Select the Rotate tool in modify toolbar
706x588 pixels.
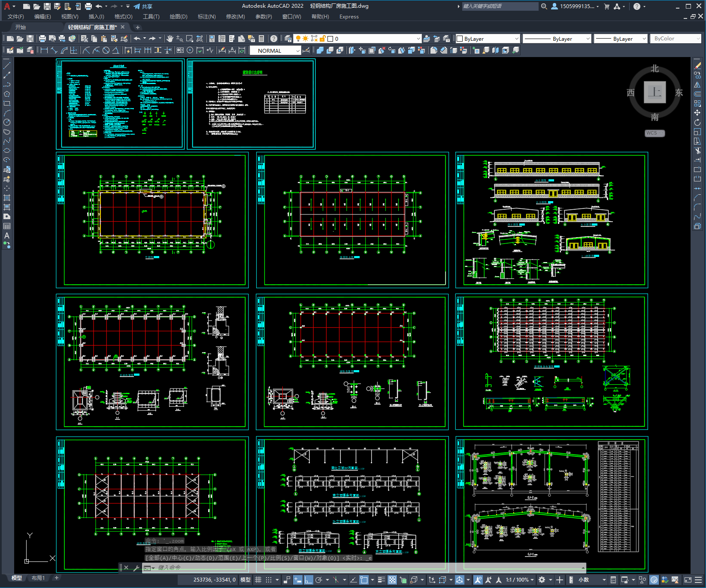pos(697,122)
